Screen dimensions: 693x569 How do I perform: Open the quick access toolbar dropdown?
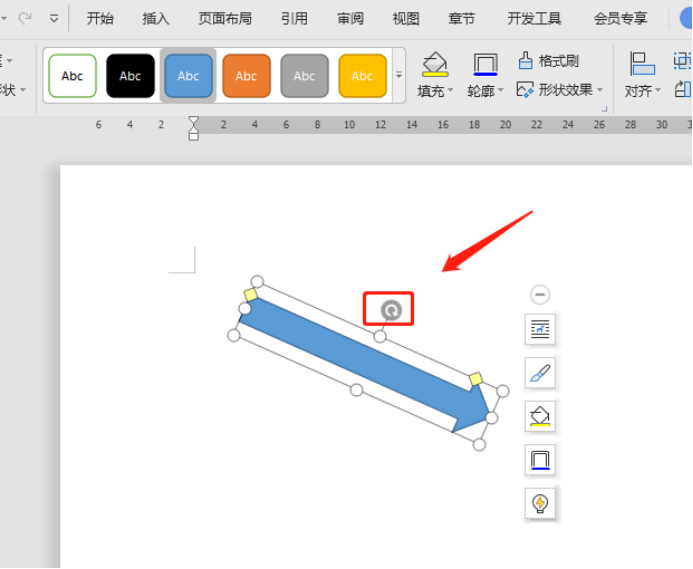54,19
